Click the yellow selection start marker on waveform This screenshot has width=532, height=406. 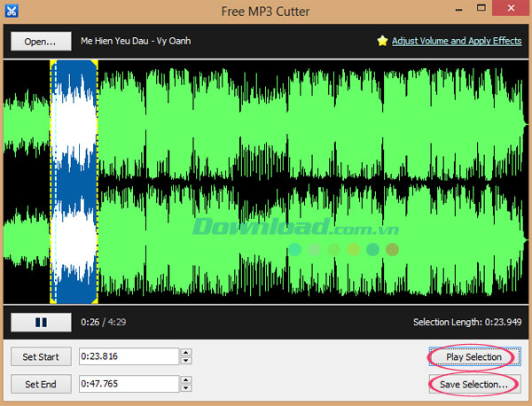(52, 182)
